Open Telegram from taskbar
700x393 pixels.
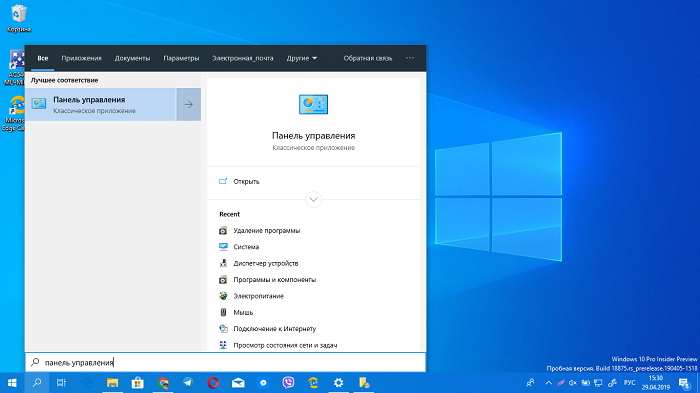coord(188,383)
